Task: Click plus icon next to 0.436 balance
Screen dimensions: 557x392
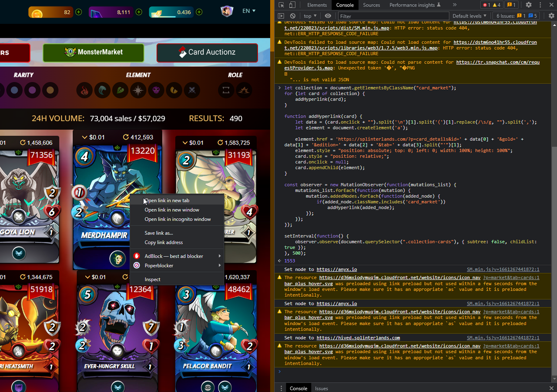Action: point(199,12)
